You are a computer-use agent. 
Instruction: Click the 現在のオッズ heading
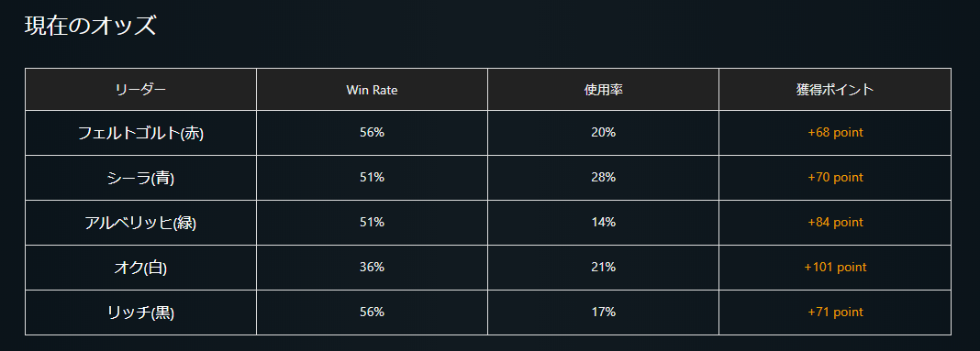(x=90, y=27)
